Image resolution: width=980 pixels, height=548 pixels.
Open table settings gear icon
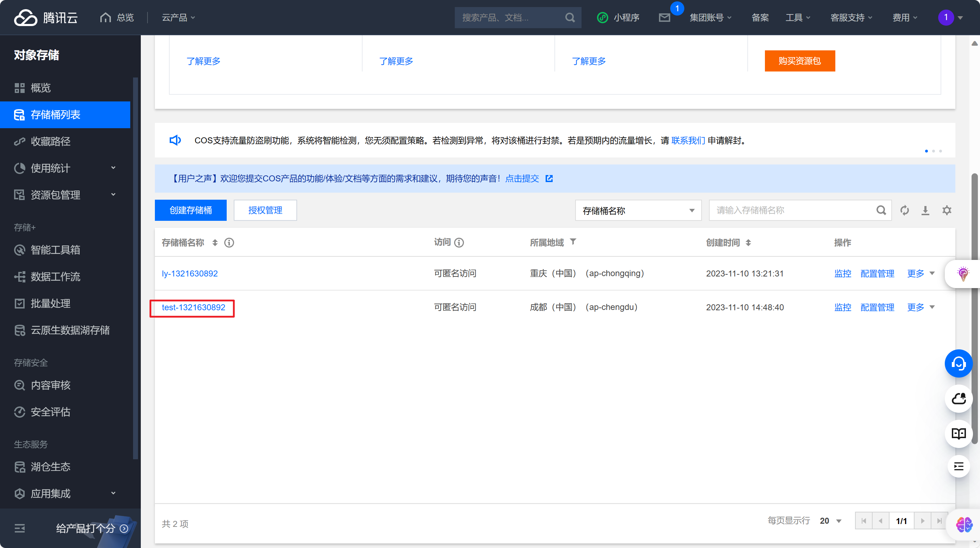[x=947, y=210]
